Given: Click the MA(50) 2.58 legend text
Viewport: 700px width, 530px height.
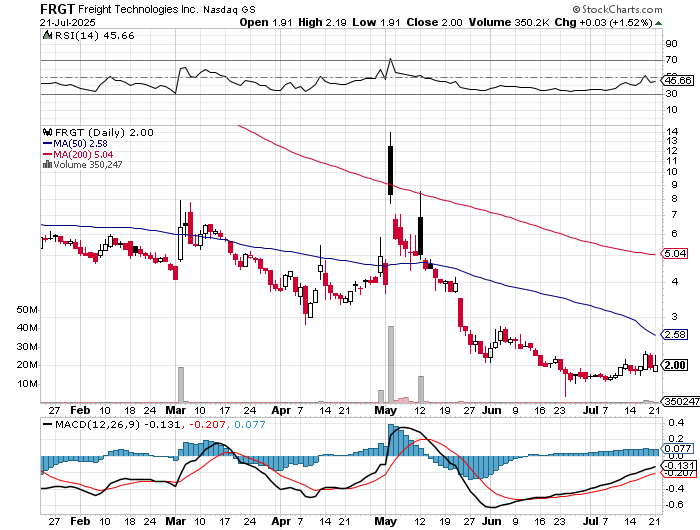Looking at the screenshot, I should (80, 143).
